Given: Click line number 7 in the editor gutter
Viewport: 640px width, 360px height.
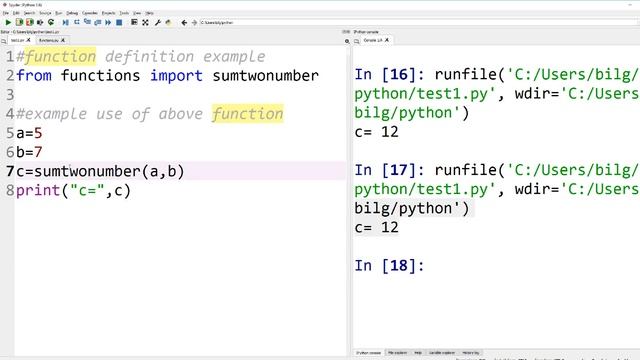Looking at the screenshot, I should click(10, 171).
